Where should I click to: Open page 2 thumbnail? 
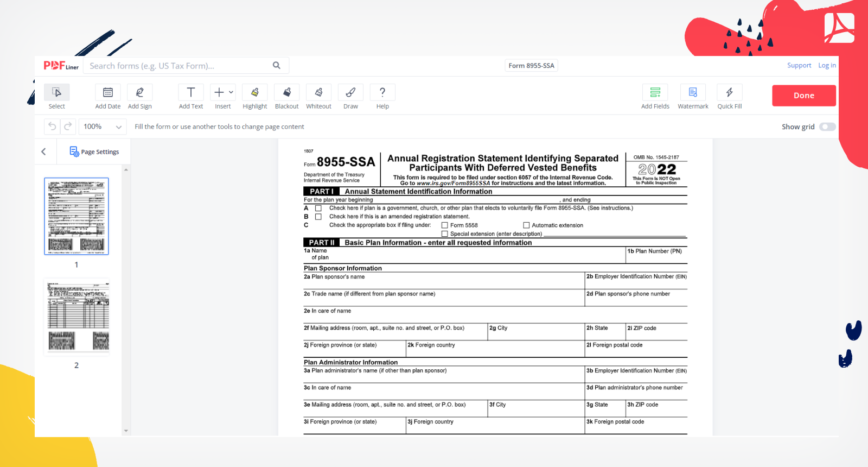pos(76,317)
